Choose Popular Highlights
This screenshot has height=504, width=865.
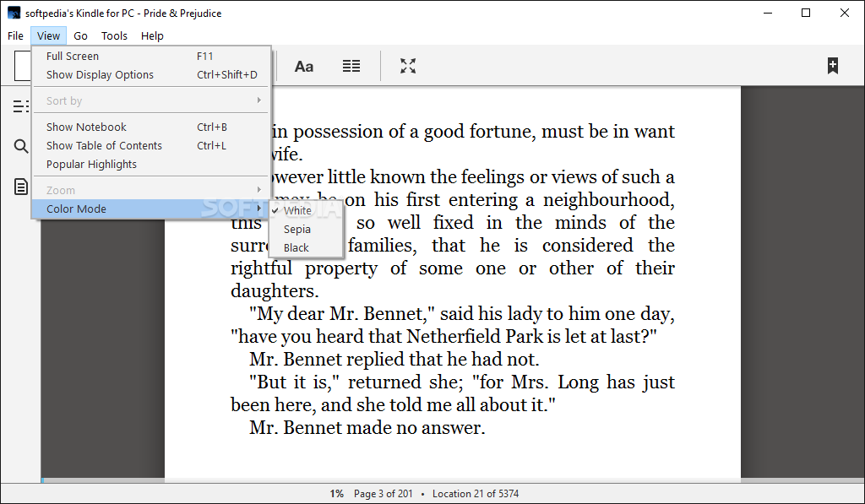coord(150,165)
